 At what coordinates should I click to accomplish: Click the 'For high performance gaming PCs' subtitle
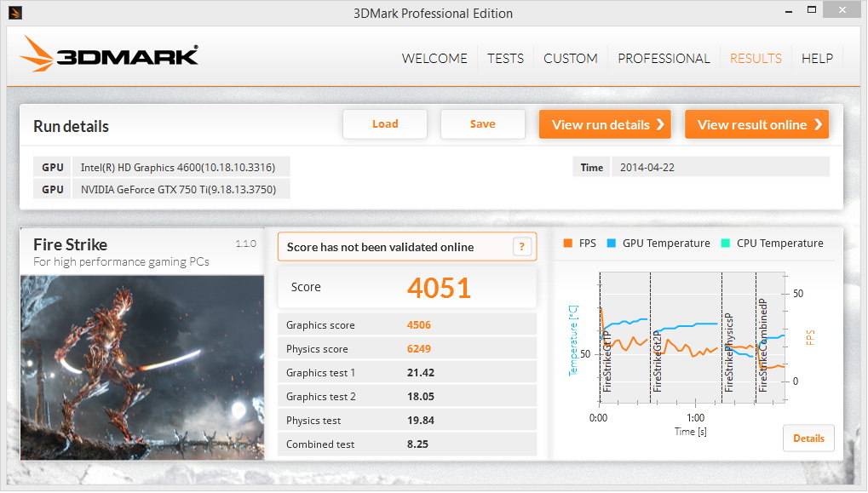click(121, 261)
